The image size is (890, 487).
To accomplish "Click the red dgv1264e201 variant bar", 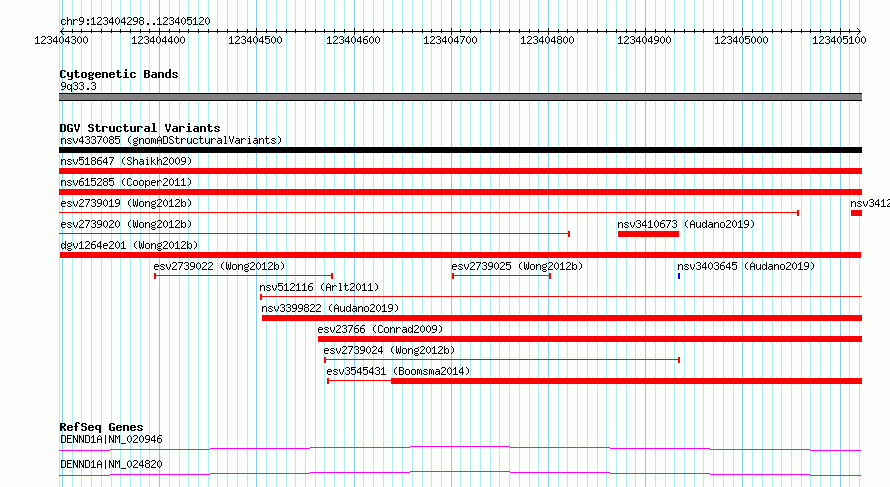I will [x=460, y=255].
